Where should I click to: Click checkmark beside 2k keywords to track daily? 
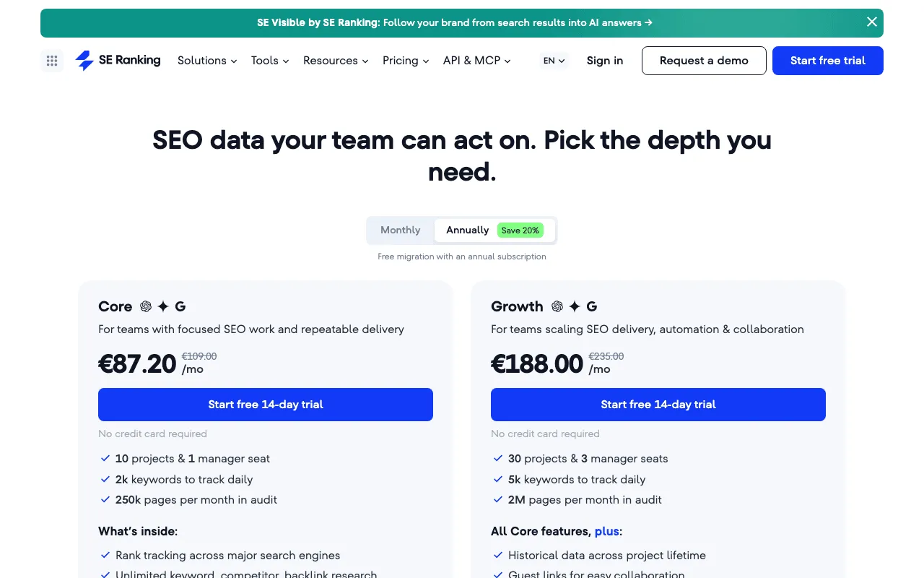click(x=105, y=479)
